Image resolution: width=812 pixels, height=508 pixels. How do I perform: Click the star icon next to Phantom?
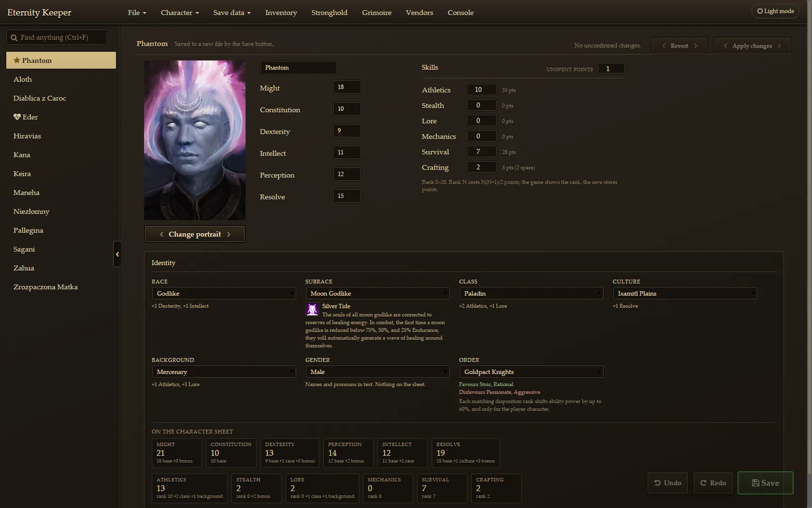[x=17, y=60]
